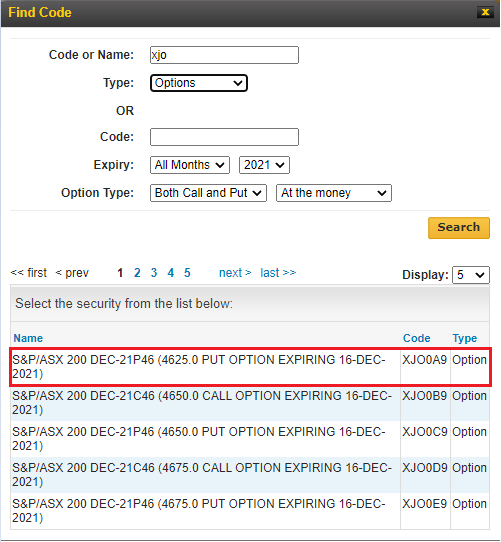Image resolution: width=501 pixels, height=542 pixels.
Task: Open the Both Call and Put dropdown
Action: click(x=208, y=193)
